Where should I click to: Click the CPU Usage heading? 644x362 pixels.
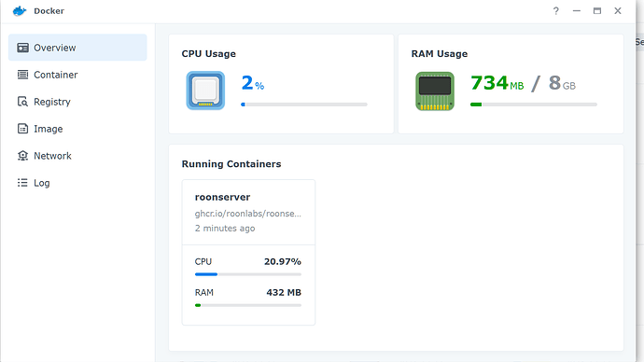209,54
